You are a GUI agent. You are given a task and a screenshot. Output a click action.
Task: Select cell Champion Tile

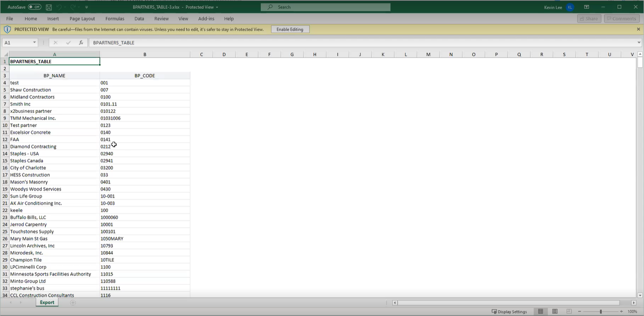pyautogui.click(x=54, y=260)
